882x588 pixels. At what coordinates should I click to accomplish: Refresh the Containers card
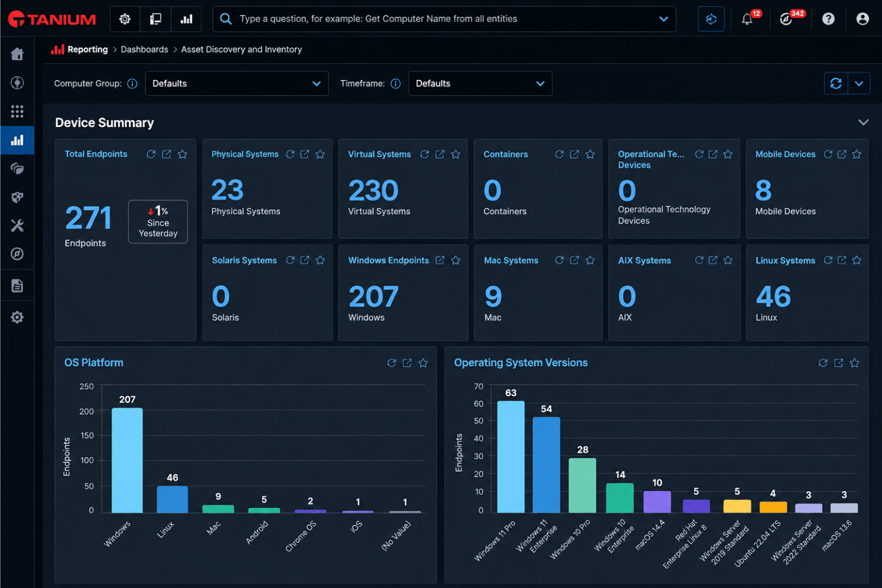(x=559, y=154)
